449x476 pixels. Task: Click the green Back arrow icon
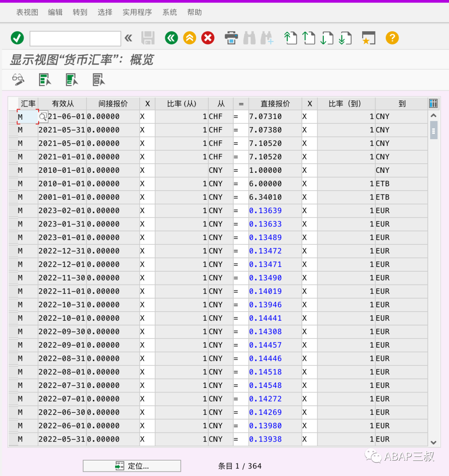[171, 38]
